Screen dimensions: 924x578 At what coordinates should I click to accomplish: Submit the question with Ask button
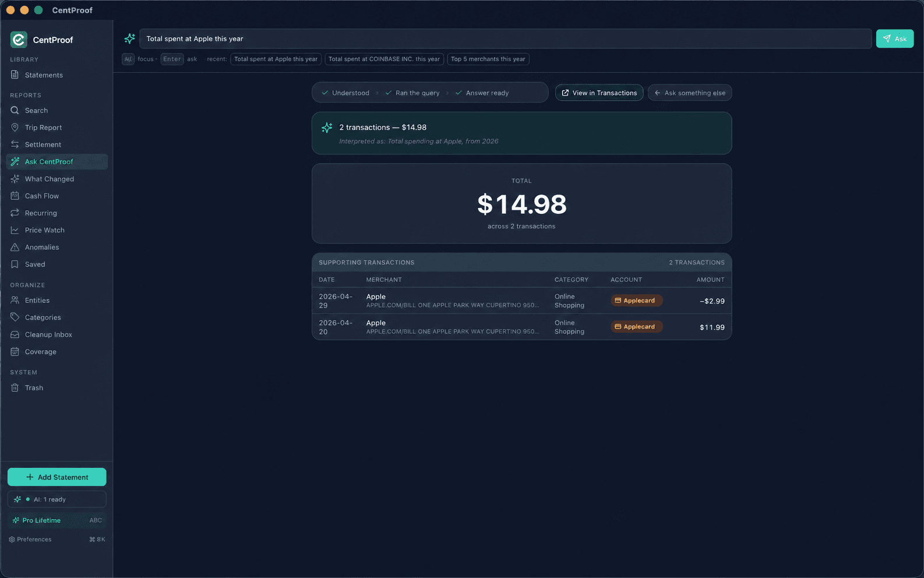point(895,38)
